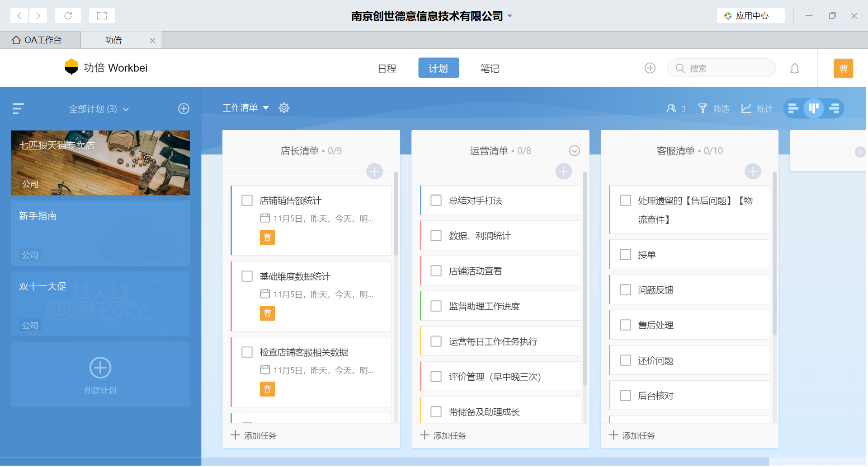Click the 功倍 Workbei logo
Image resolution: width=868 pixels, height=467 pixels.
[106, 68]
